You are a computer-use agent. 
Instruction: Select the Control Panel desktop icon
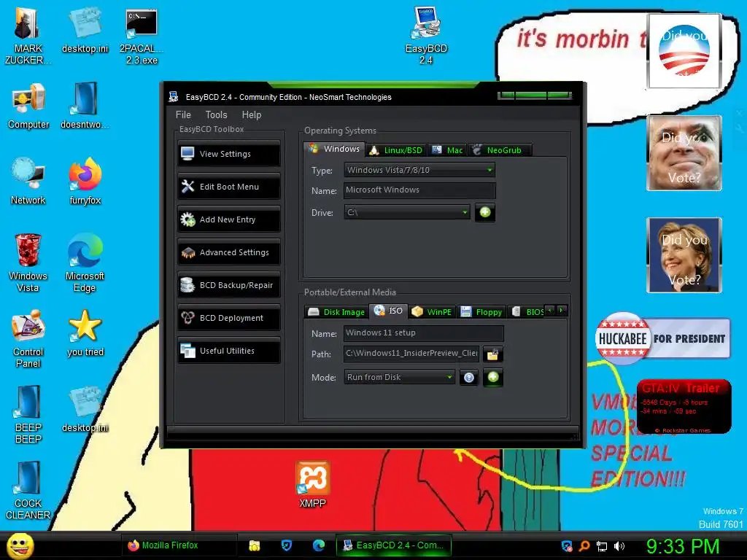click(x=28, y=339)
